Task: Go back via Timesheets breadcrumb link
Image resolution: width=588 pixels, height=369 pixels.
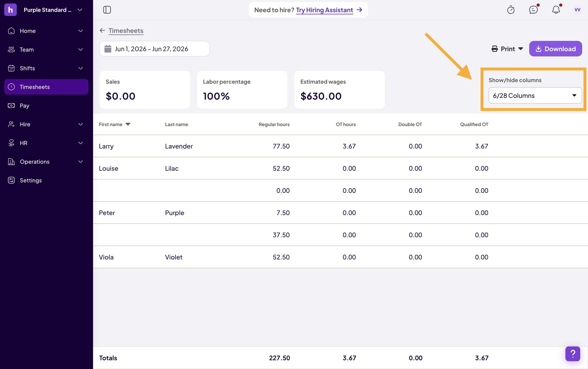Action: [126, 31]
